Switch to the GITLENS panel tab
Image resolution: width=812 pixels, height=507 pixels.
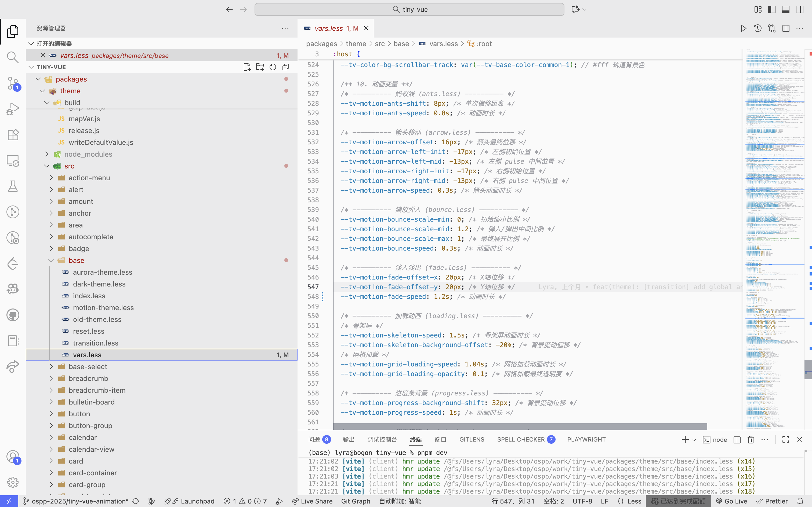[472, 440]
